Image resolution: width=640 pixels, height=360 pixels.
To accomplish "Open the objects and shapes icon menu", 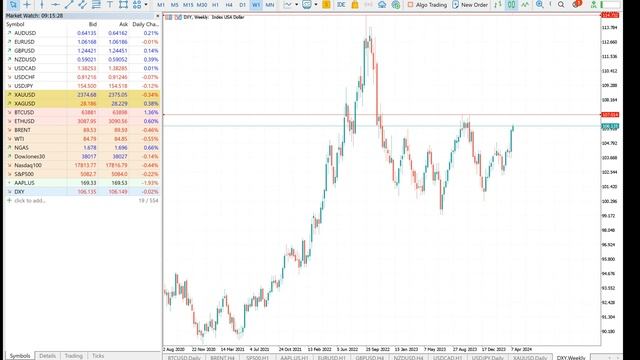I will coord(137,4).
